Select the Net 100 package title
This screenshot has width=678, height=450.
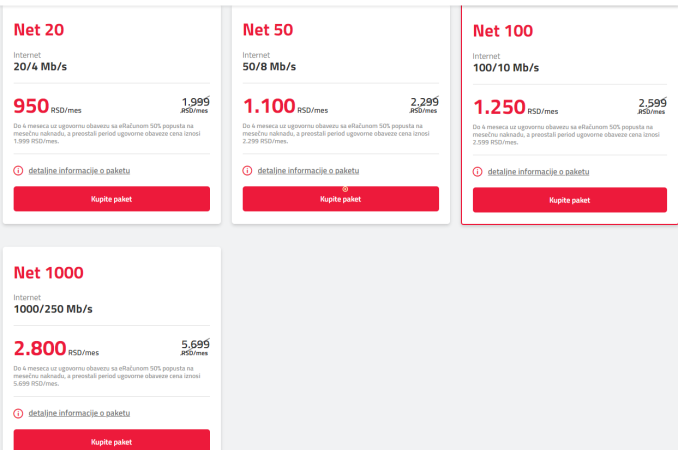503,31
